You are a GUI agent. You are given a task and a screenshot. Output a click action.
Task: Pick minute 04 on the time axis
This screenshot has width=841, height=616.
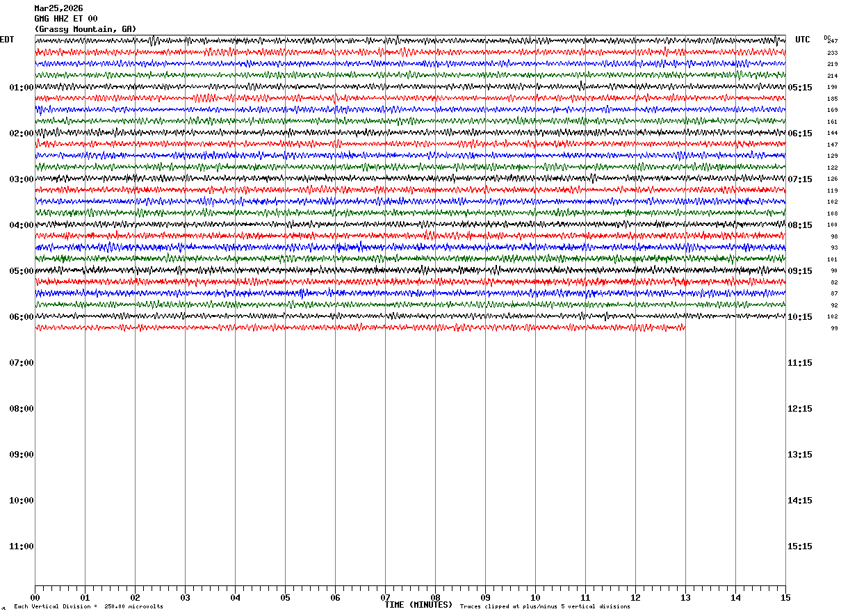(235, 597)
